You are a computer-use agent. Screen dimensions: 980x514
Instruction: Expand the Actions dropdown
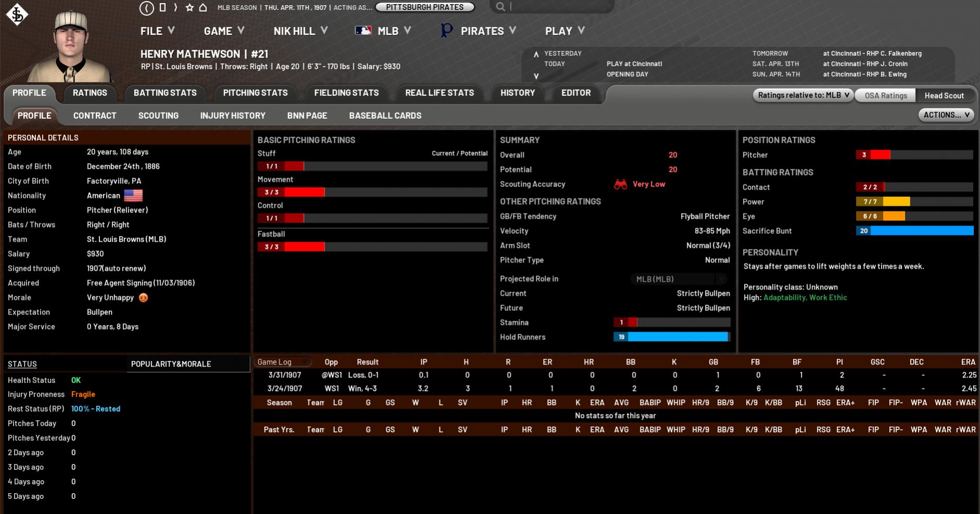coord(946,115)
